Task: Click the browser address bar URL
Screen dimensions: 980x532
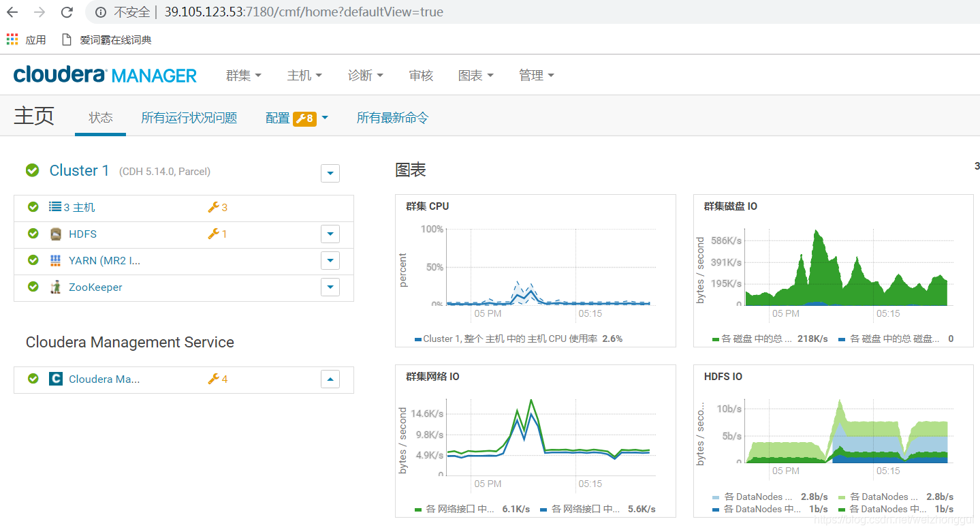Action: 304,12
